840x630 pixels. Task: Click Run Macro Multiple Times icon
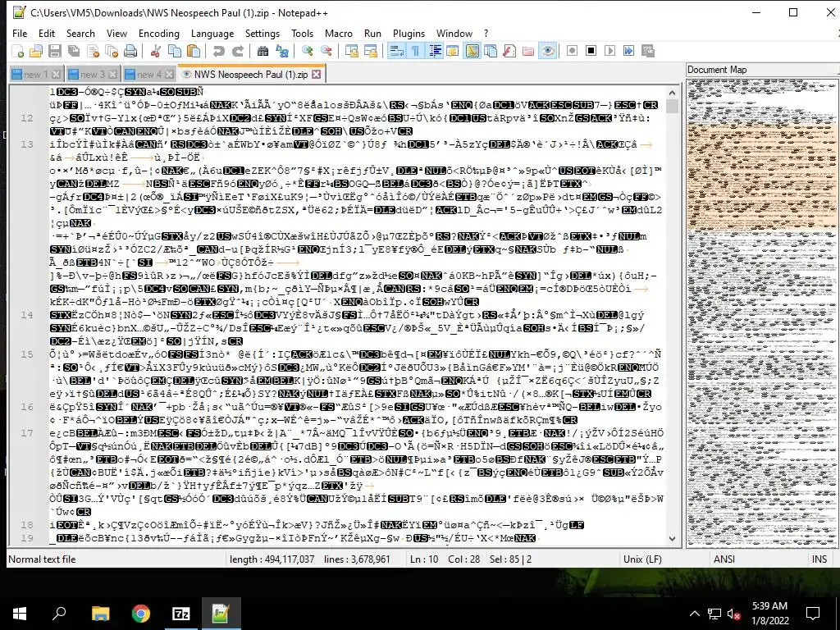[629, 51]
